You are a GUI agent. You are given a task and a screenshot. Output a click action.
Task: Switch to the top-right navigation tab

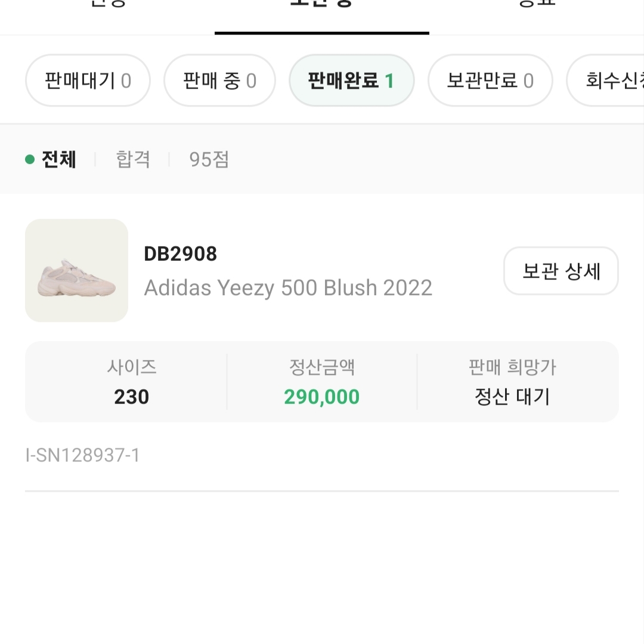(x=534, y=6)
